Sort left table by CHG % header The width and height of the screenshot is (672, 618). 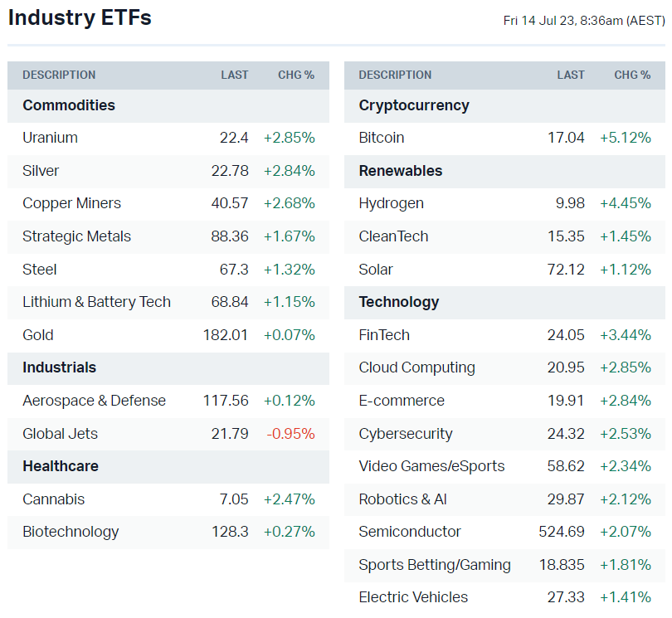tap(296, 75)
